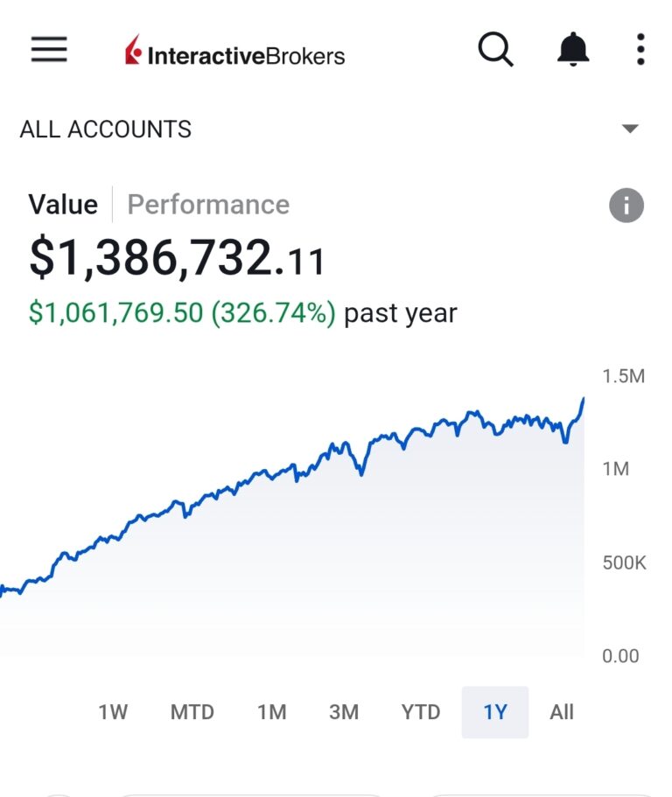The image size is (672, 797).
Task: Open notifications bell icon
Action: click(574, 50)
